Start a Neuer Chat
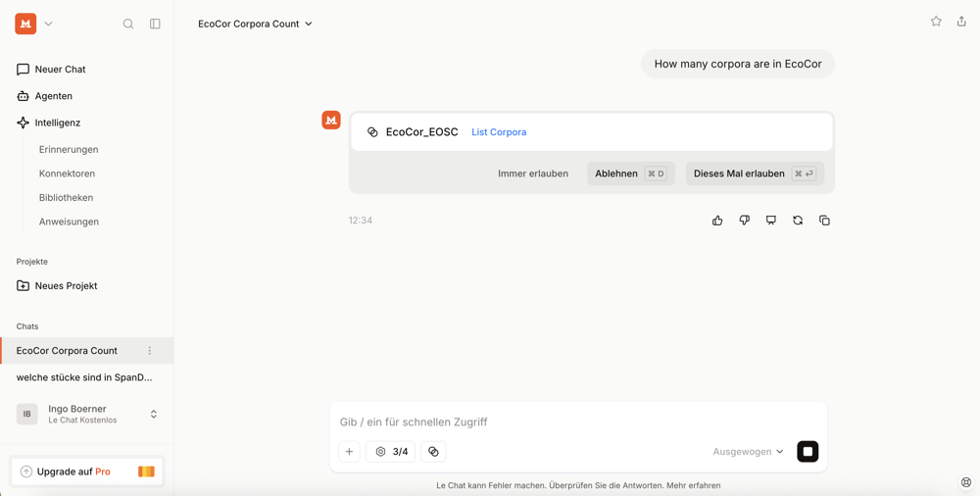This screenshot has width=980, height=496. 51,70
